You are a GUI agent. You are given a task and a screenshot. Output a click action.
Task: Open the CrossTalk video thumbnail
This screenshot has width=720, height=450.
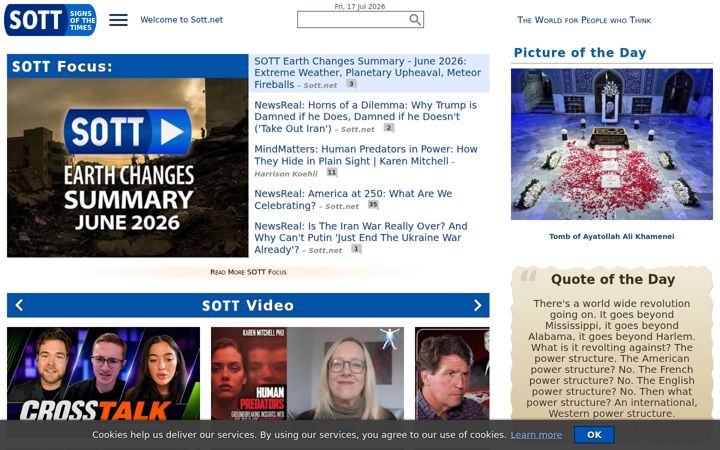(103, 374)
